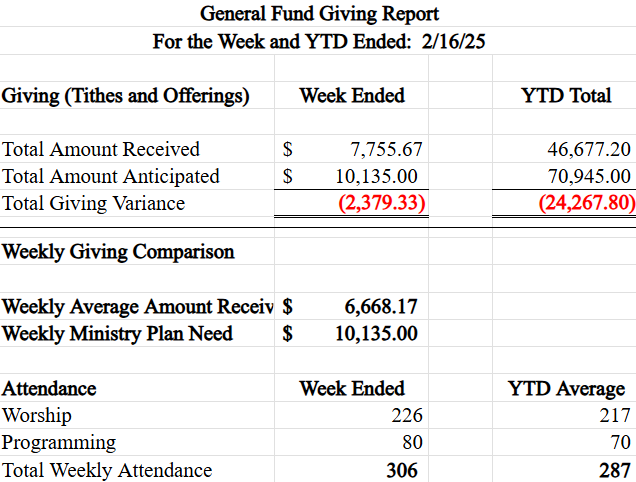Click the 70,945.00 YTD anticipated cell

pos(589,177)
